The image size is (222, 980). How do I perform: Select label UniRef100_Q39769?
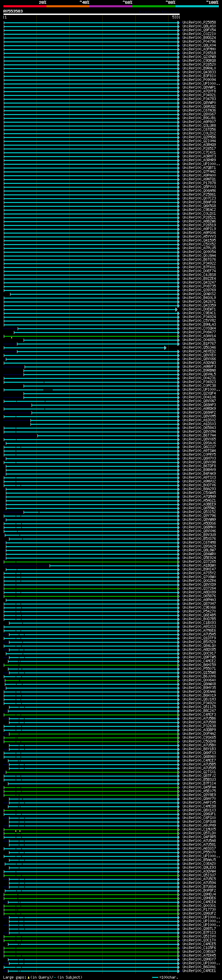(x=199, y=290)
